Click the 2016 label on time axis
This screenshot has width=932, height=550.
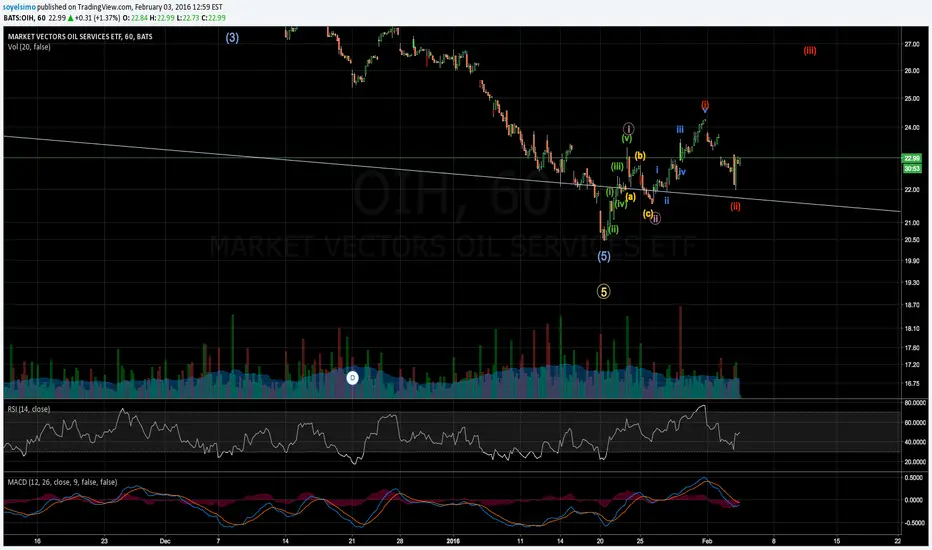[453, 541]
